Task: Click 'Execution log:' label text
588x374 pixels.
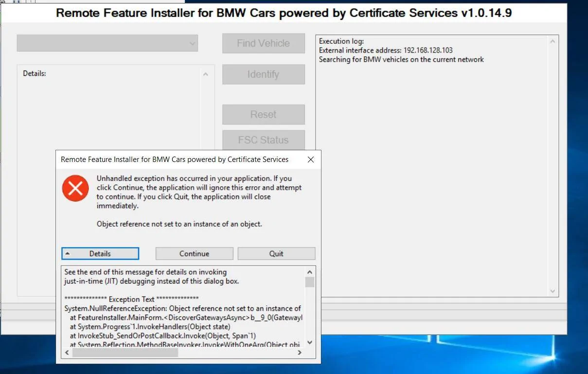Action: pyautogui.click(x=341, y=41)
